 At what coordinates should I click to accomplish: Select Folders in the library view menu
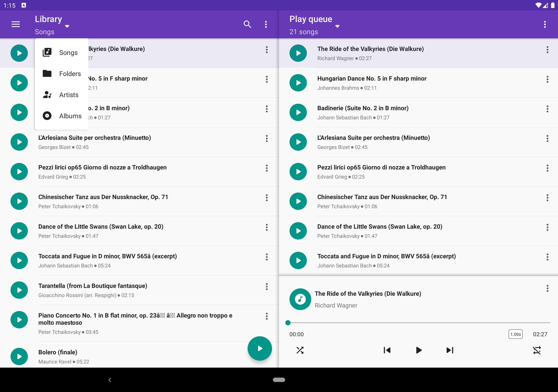(x=62, y=74)
